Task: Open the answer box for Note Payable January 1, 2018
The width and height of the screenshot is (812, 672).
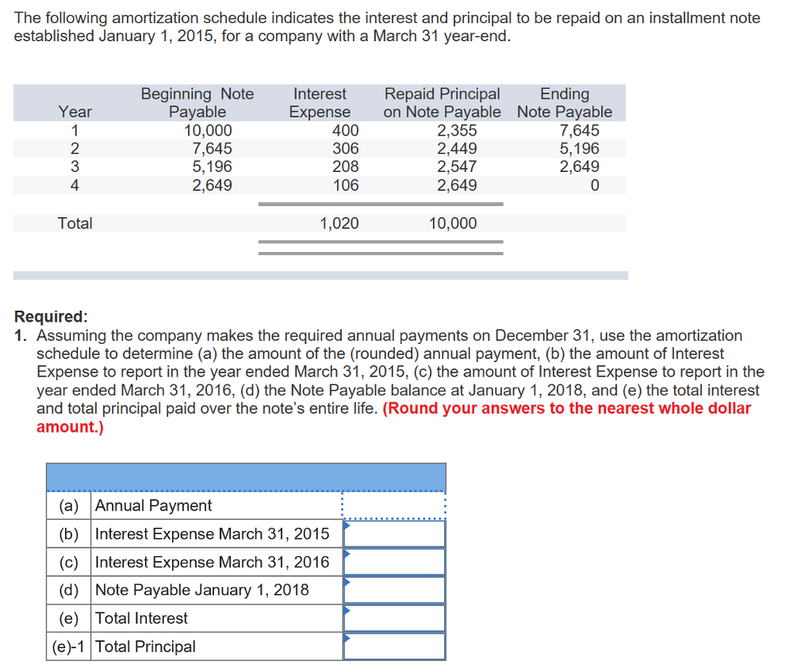Action: (x=394, y=590)
